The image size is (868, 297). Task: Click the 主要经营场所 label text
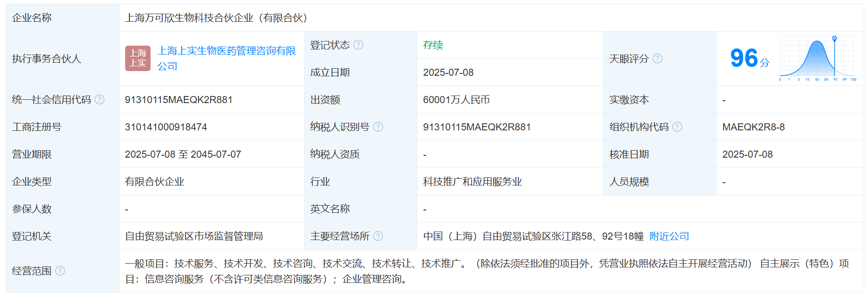pos(340,236)
